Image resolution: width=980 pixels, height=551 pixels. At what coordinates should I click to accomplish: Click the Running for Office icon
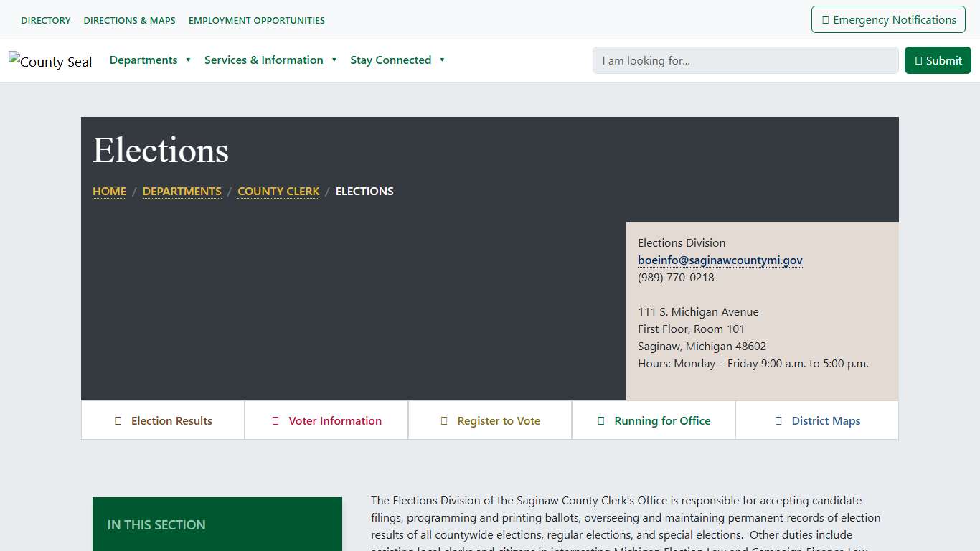click(601, 420)
